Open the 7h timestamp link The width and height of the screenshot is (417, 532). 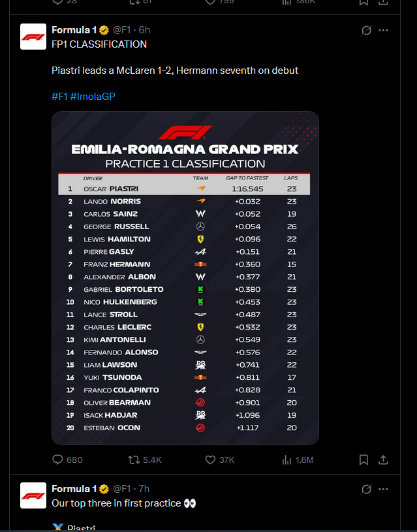pos(144,488)
